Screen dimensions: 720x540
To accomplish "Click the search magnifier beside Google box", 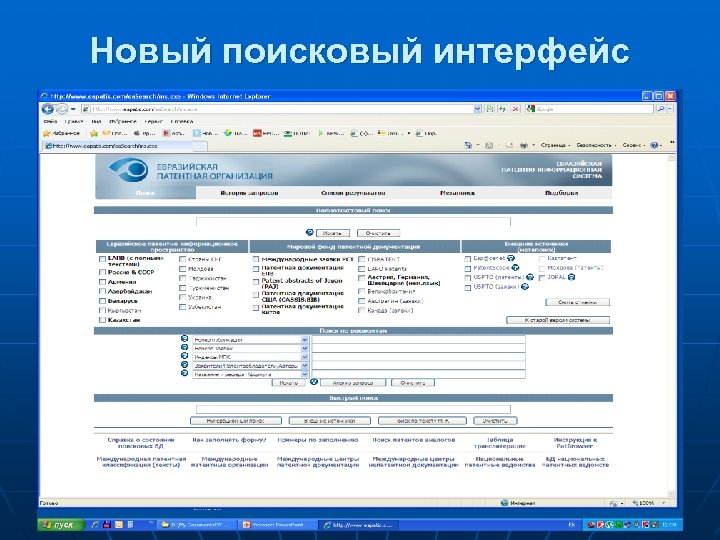I will click(660, 109).
